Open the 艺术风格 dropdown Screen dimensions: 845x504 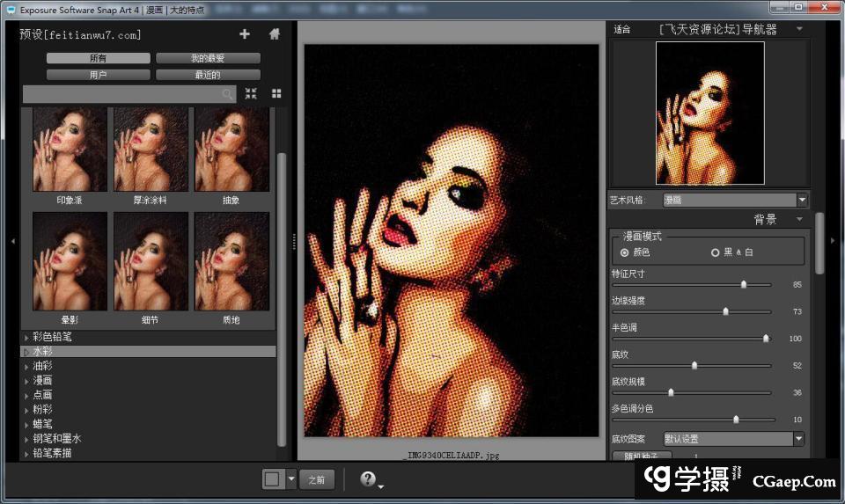[734, 201]
